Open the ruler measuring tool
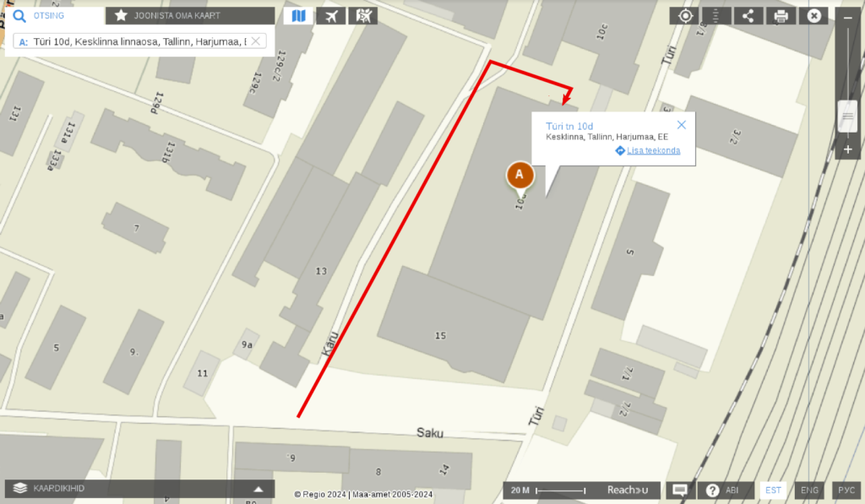 (x=716, y=16)
